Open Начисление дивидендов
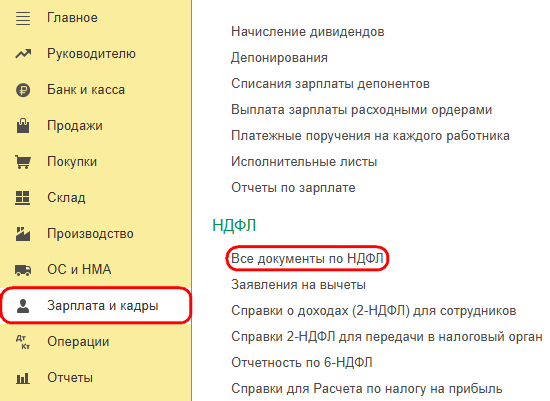The image size is (550, 401). pos(308,32)
